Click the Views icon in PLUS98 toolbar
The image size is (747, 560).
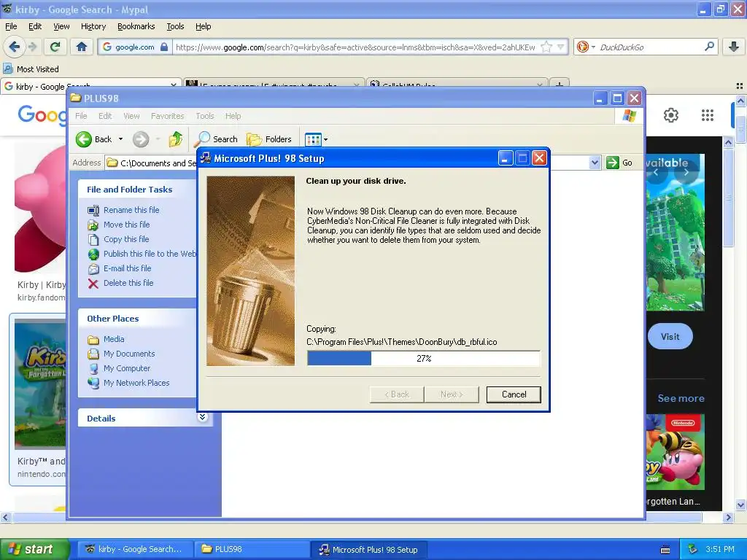pos(313,139)
